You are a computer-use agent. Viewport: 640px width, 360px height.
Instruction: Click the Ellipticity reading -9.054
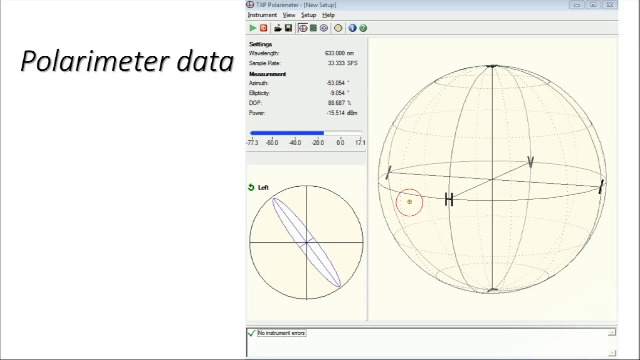coord(339,93)
